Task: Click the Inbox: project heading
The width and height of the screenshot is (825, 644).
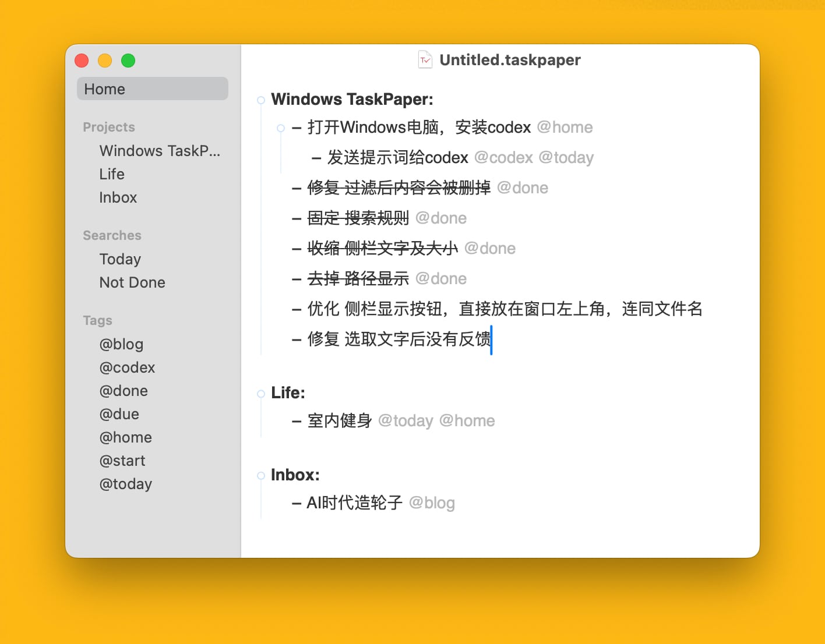Action: coord(295,475)
